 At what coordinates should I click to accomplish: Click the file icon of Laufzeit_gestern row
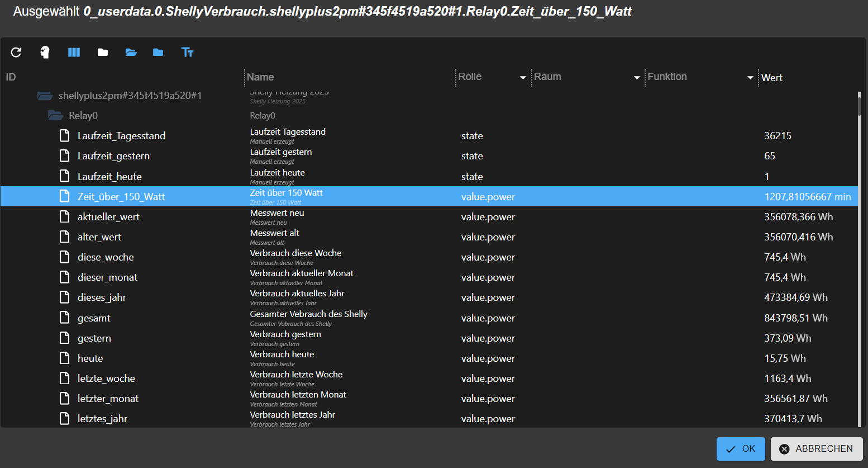pos(65,156)
